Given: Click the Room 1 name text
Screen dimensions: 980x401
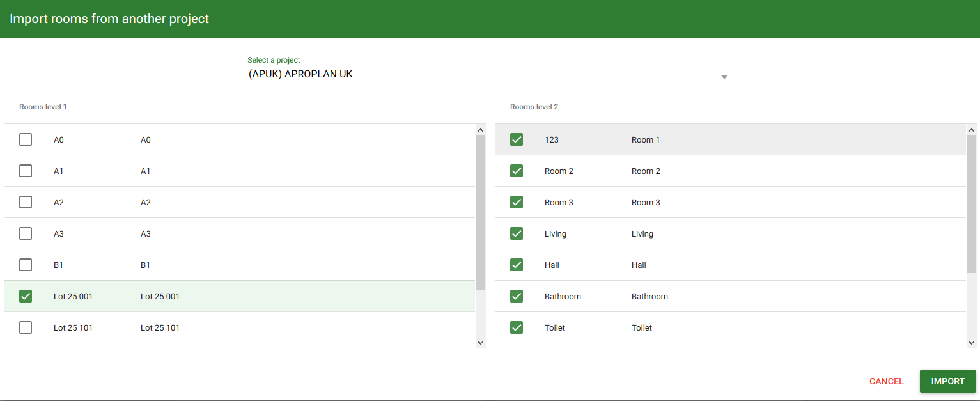Looking at the screenshot, I should (646, 139).
